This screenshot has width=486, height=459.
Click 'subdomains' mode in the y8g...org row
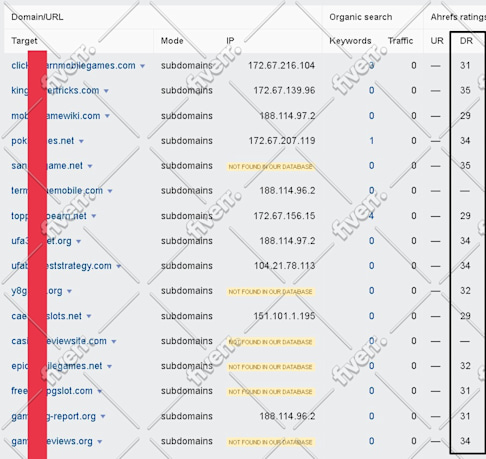coord(187,291)
